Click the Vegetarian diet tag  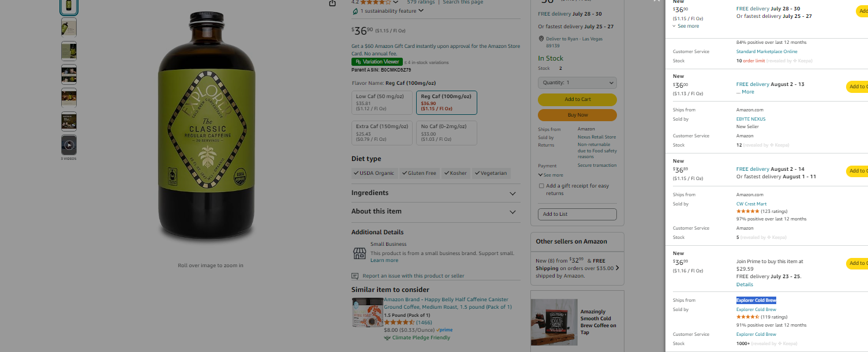(491, 173)
